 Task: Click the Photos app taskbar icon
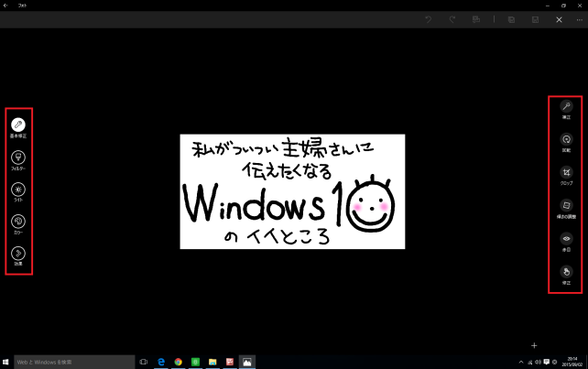coord(247,362)
